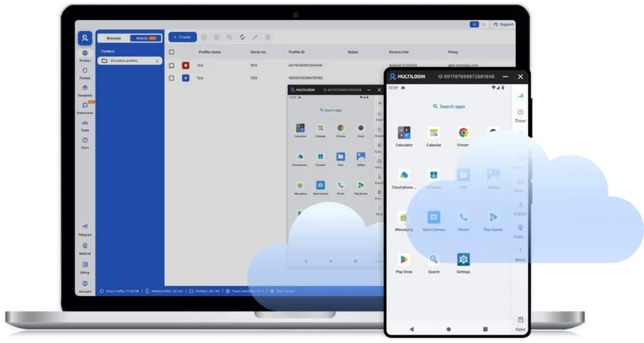644x343 pixels.
Task: Click the blue view icon beside Support
Action: (x=474, y=24)
